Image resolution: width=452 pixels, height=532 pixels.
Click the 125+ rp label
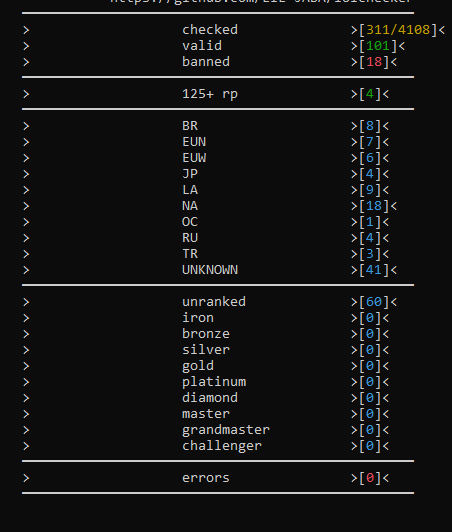coord(210,94)
